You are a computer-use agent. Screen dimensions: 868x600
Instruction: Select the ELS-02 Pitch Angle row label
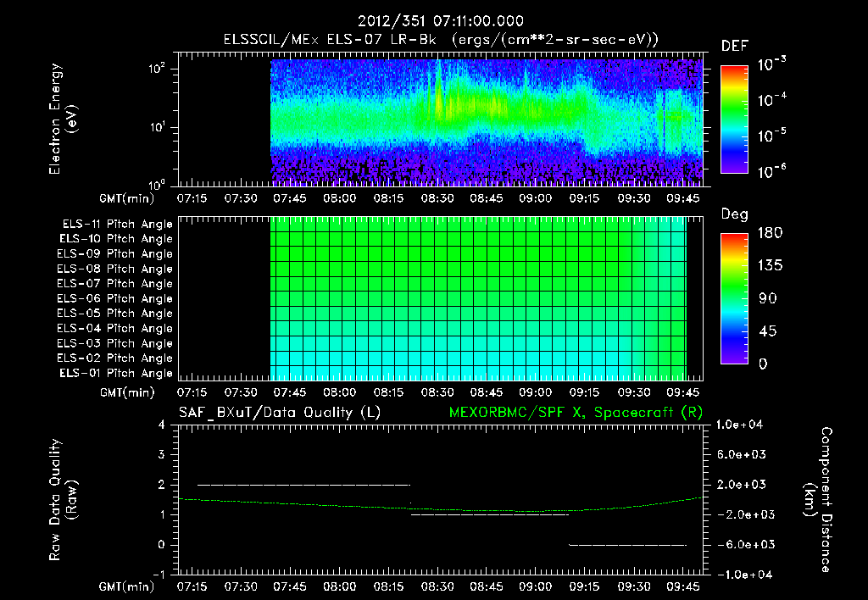[115, 358]
